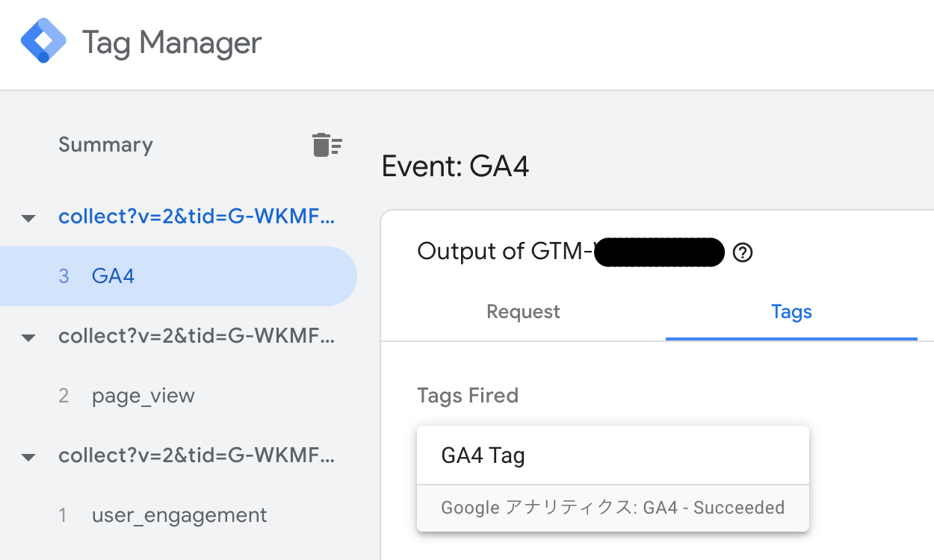Select the user_engagement event in the sidebar
The width and height of the screenshot is (934, 560).
click(x=179, y=514)
